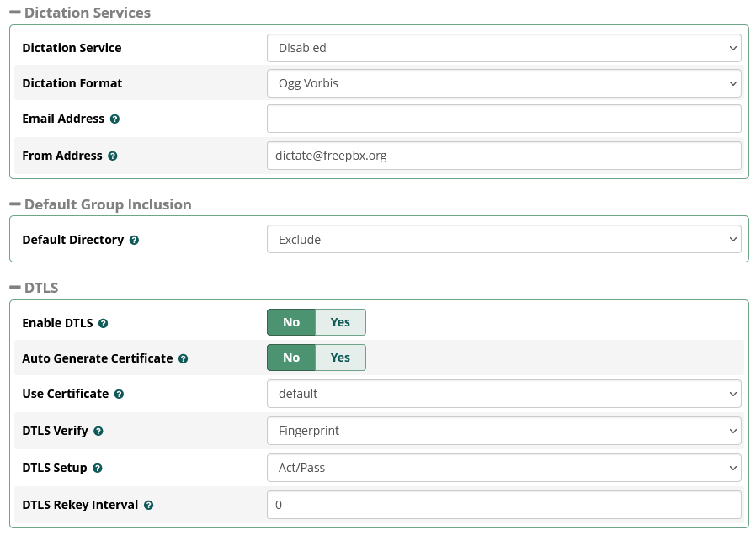
Task: Click the Enable DTLS help icon
Action: pos(104,323)
